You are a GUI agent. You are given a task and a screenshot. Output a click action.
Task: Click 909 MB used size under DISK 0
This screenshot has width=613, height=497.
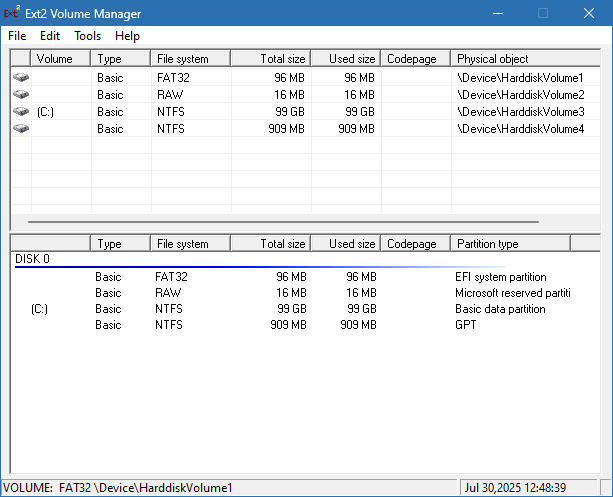click(x=358, y=325)
